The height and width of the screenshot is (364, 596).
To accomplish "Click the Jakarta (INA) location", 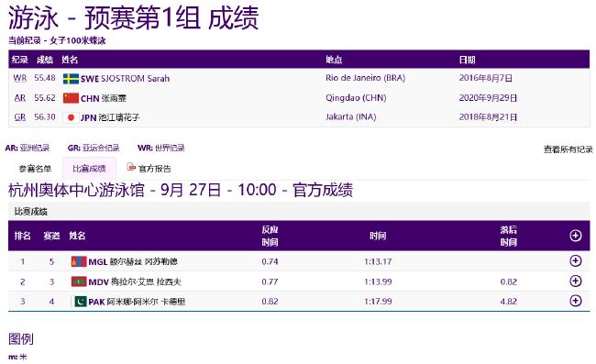I will click(351, 117).
